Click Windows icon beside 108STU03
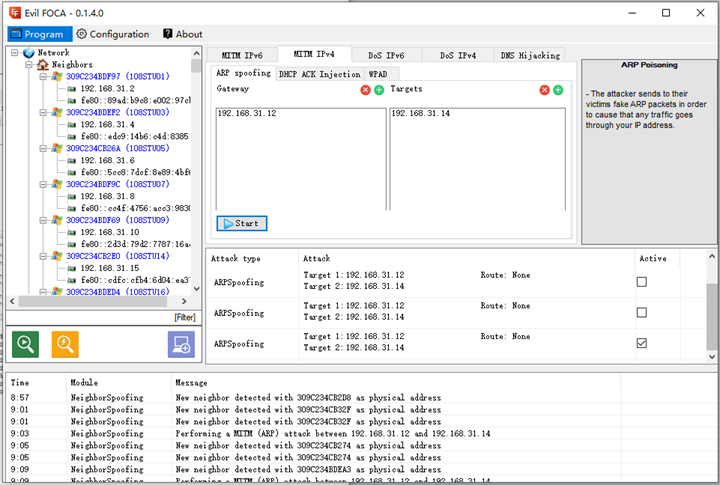Viewport: 720px width, 485px height. 57,113
